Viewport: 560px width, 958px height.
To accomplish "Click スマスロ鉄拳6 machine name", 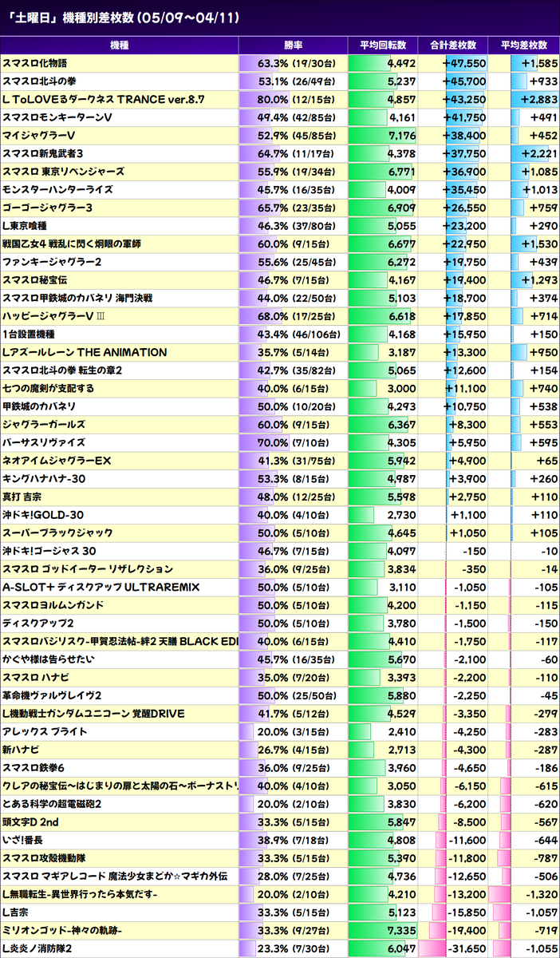I will (34, 768).
